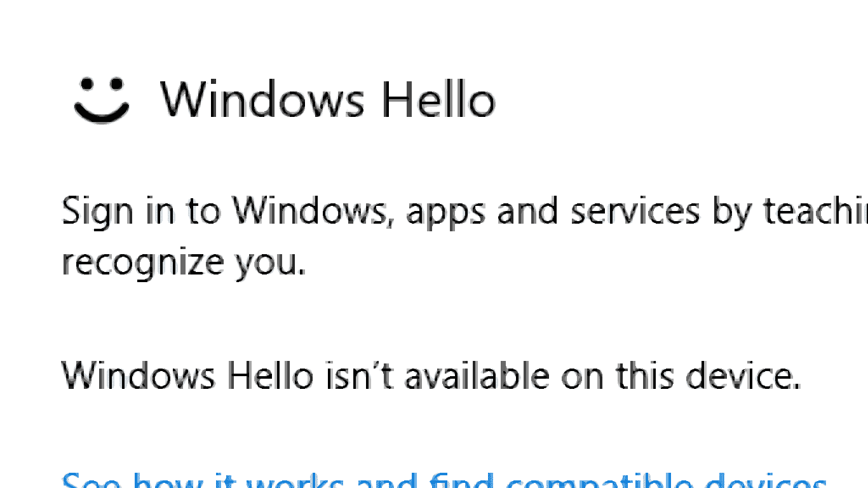Select the Windows Hello heading text
This screenshot has height=488, width=868.
click(327, 98)
